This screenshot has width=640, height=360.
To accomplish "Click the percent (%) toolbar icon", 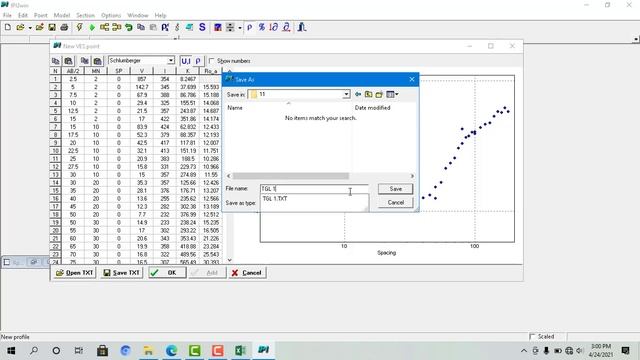I will (x=262, y=27).
